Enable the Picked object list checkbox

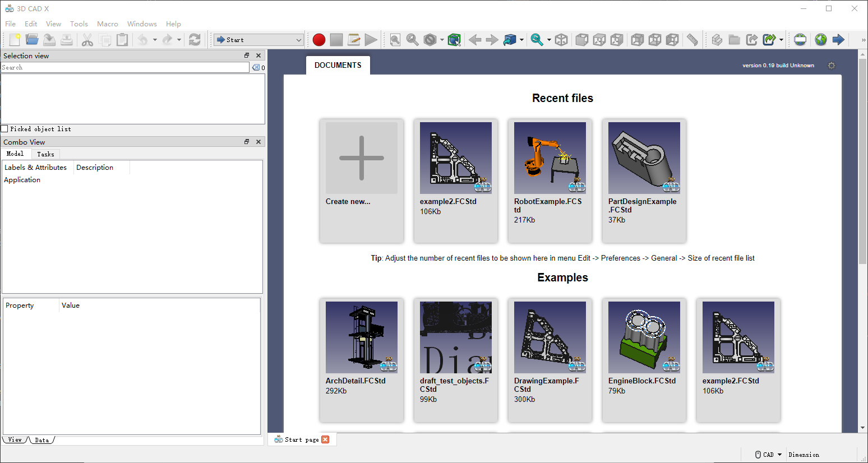(4, 129)
